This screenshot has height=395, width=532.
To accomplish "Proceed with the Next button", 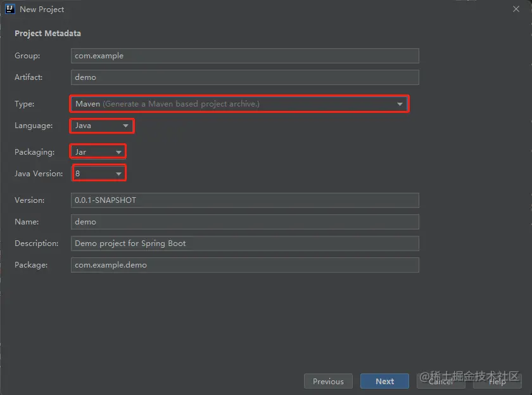I will point(384,382).
